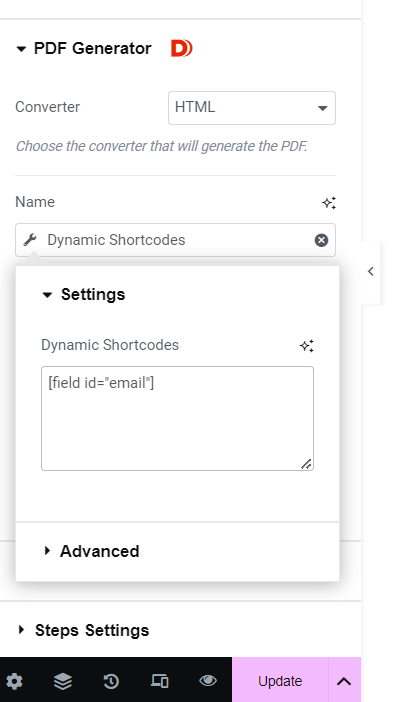The height and width of the screenshot is (702, 405).
Task: Expand the Steps Settings section
Action: [83, 630]
